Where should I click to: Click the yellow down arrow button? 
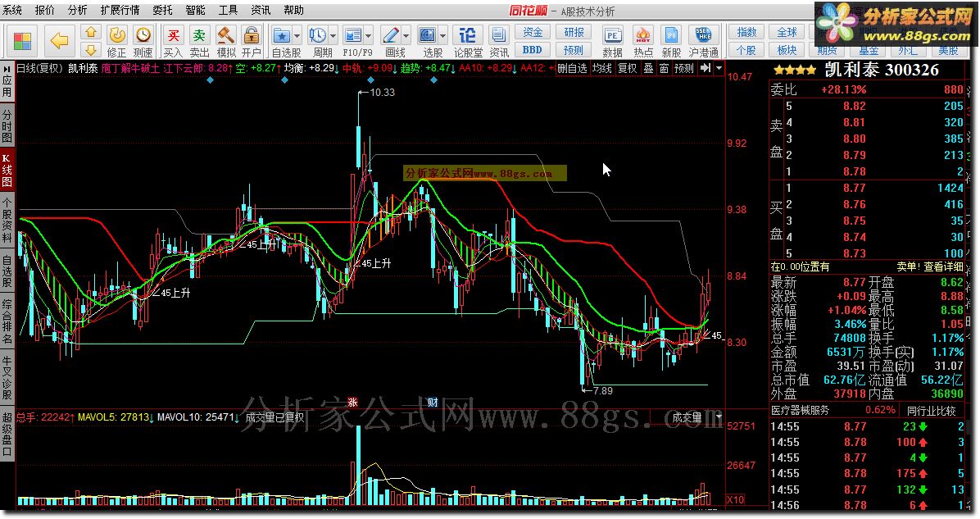[x=91, y=50]
